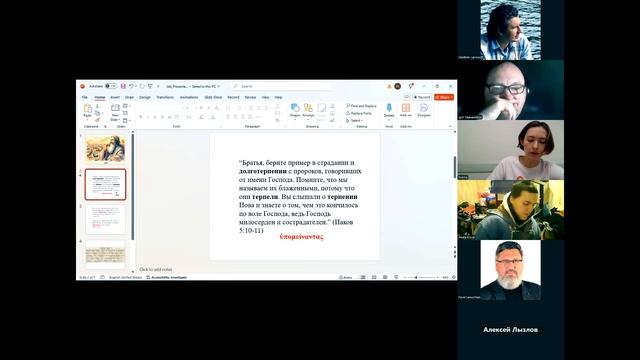Open the Customize Quick Access Toolbar dropdown
The height and width of the screenshot is (360, 640).
point(158,86)
